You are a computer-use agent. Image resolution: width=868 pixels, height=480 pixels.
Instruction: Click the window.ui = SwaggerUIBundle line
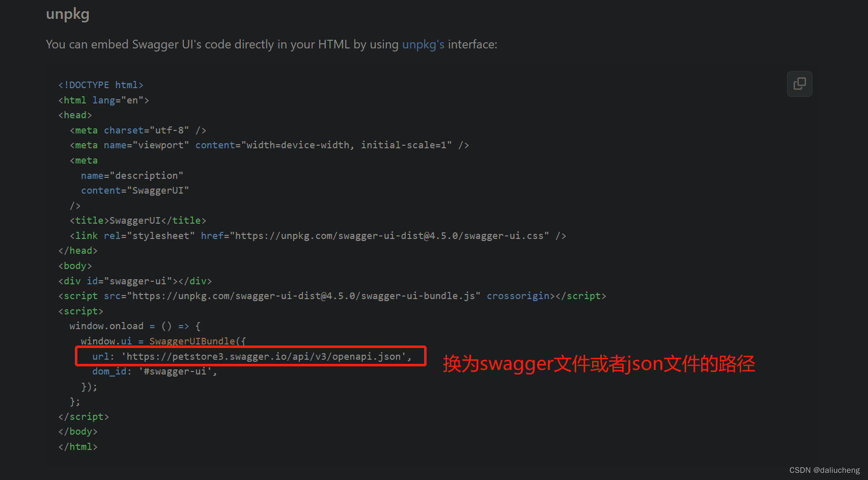(163, 341)
